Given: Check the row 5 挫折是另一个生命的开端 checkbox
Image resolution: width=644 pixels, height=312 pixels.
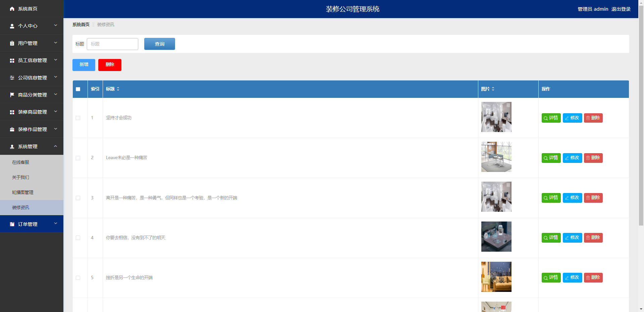Looking at the screenshot, I should (x=78, y=277).
